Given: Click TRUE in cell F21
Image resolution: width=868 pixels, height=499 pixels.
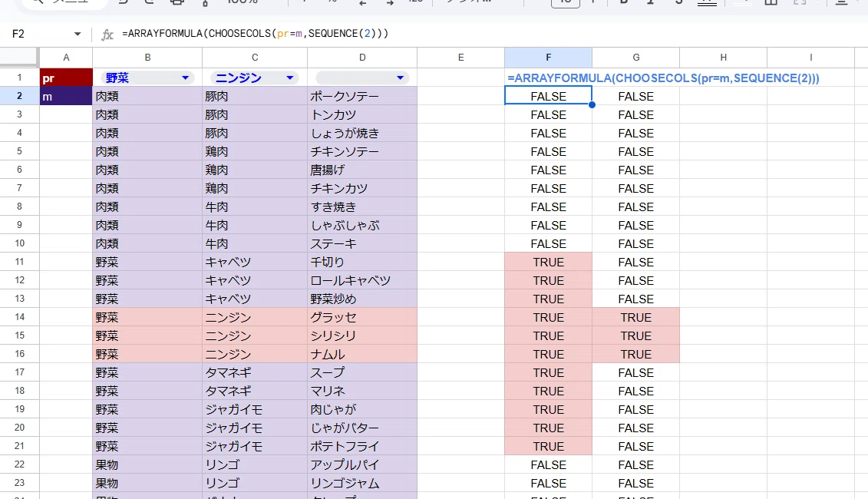Looking at the screenshot, I should click(x=548, y=446).
